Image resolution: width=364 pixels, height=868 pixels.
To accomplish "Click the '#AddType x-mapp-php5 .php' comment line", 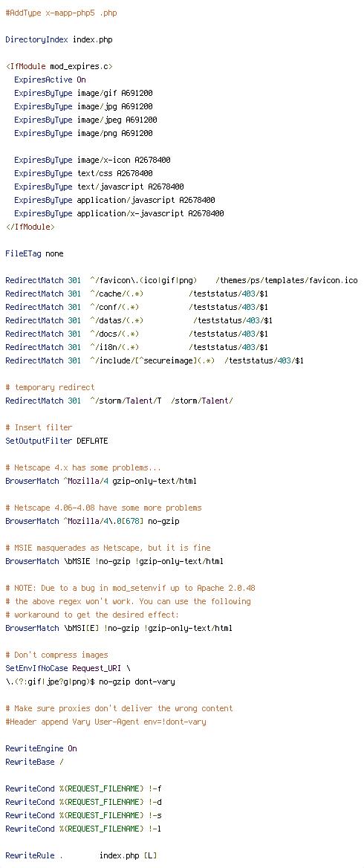I will 61,13.
